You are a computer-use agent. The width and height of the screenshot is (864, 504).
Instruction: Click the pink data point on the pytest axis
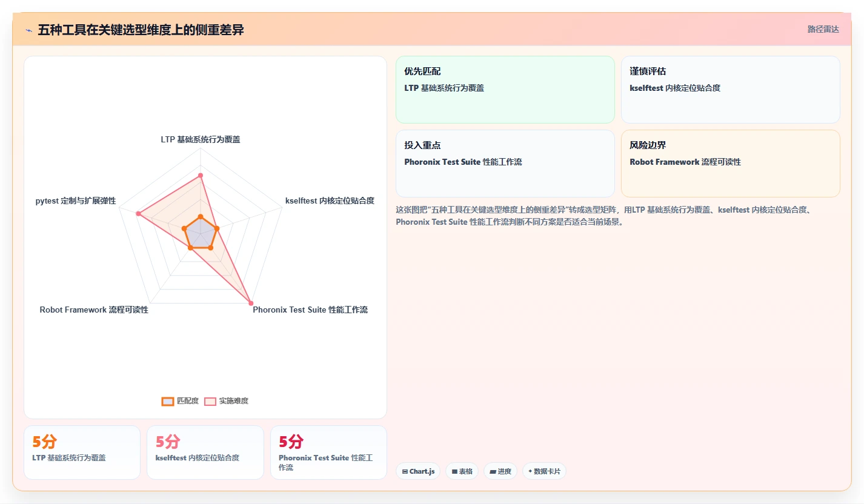pos(138,213)
